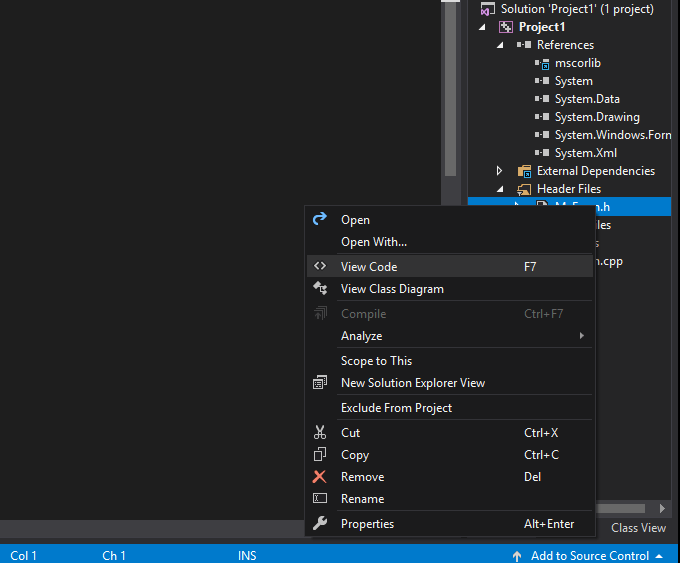Select the System reference
The height and width of the screenshot is (563, 680).
573,81
